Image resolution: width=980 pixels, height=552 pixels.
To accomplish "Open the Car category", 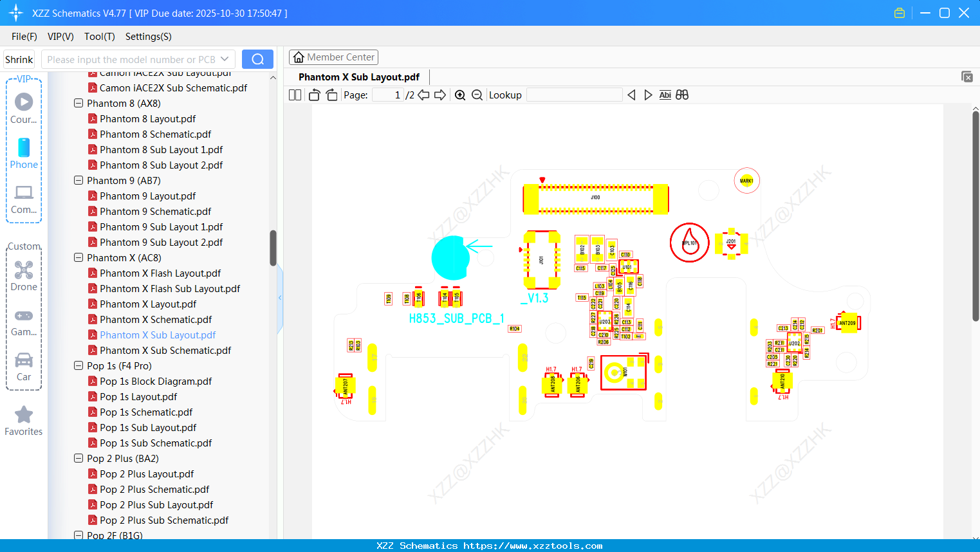I will (24, 367).
